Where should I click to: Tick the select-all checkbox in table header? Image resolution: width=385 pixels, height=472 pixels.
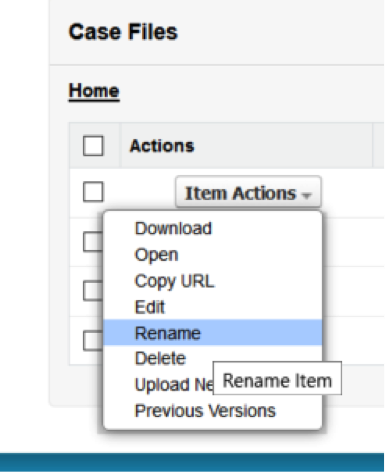click(x=93, y=146)
